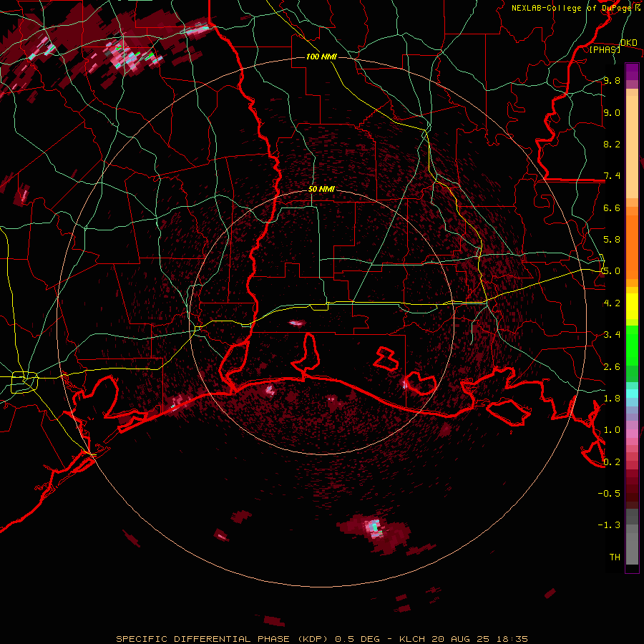The height and width of the screenshot is (644, 644).
Task: Click the 7.4 scale value
Action: pyautogui.click(x=612, y=176)
